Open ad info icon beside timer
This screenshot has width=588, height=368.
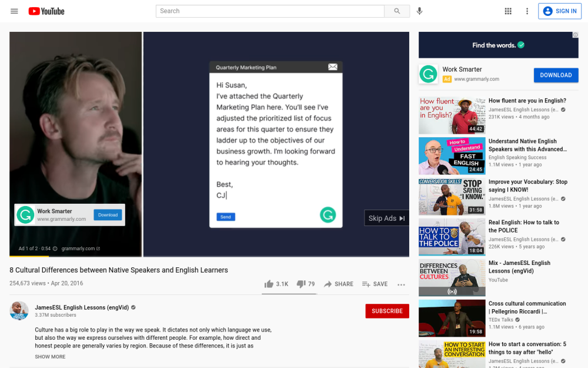pos(55,248)
